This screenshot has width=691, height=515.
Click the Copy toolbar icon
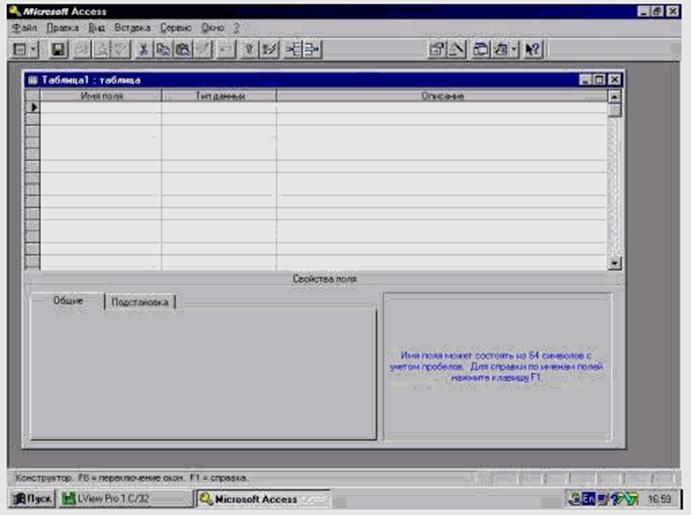[x=163, y=49]
